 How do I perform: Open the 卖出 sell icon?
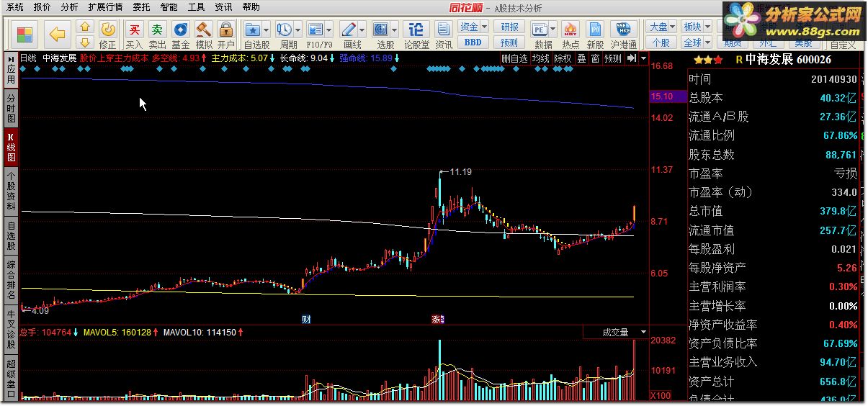[157, 30]
